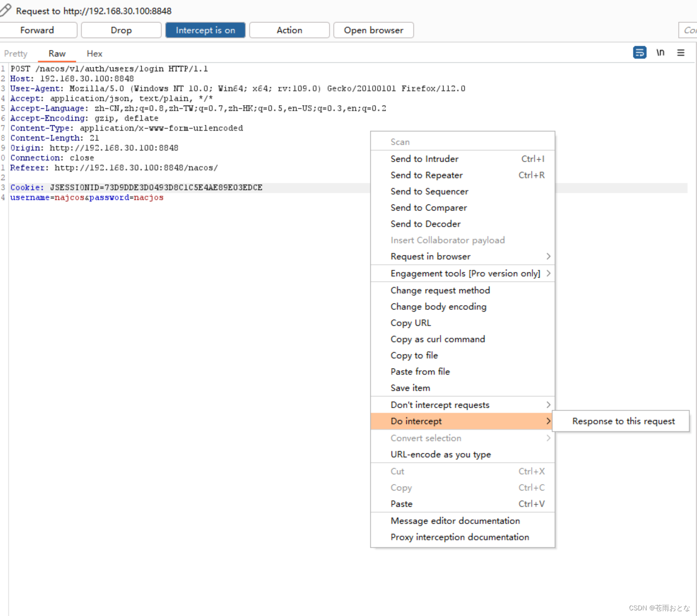697x616 pixels.
Task: Click the Open browser button
Action: tap(374, 30)
